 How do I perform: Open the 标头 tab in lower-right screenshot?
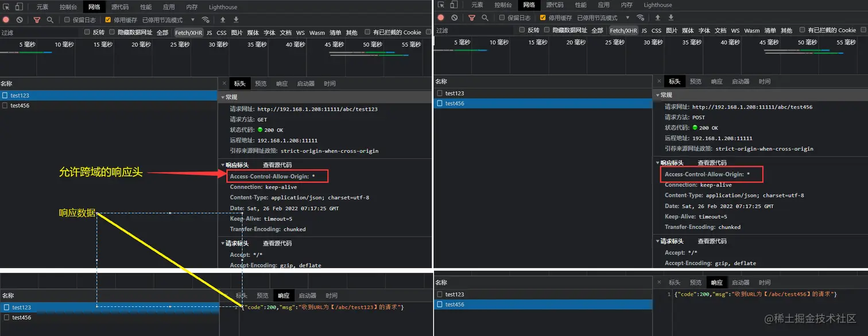[675, 283]
